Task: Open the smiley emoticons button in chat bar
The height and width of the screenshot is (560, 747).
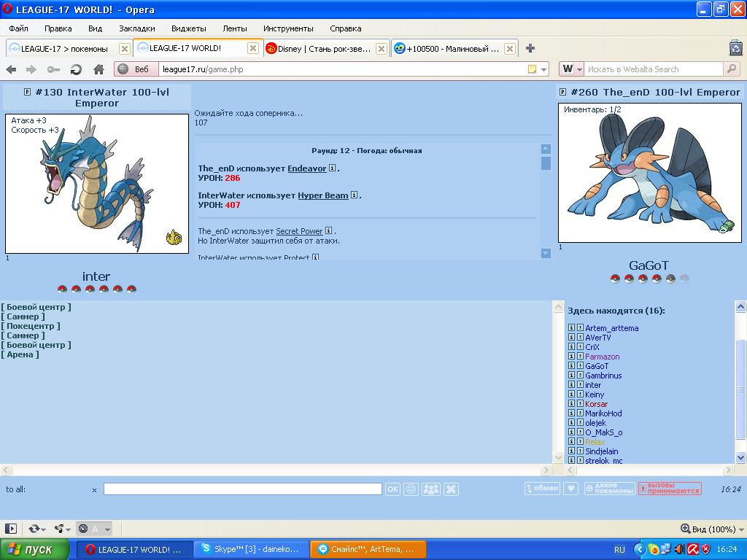Action: pos(411,489)
